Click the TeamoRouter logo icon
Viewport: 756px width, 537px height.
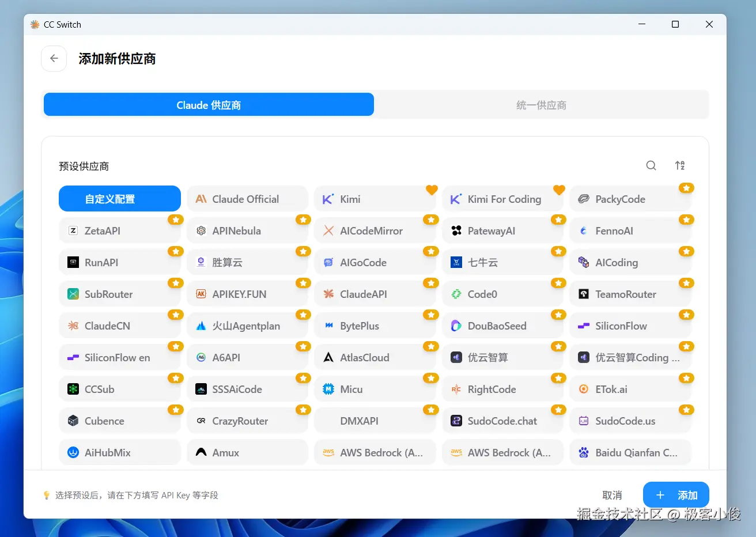click(x=584, y=294)
